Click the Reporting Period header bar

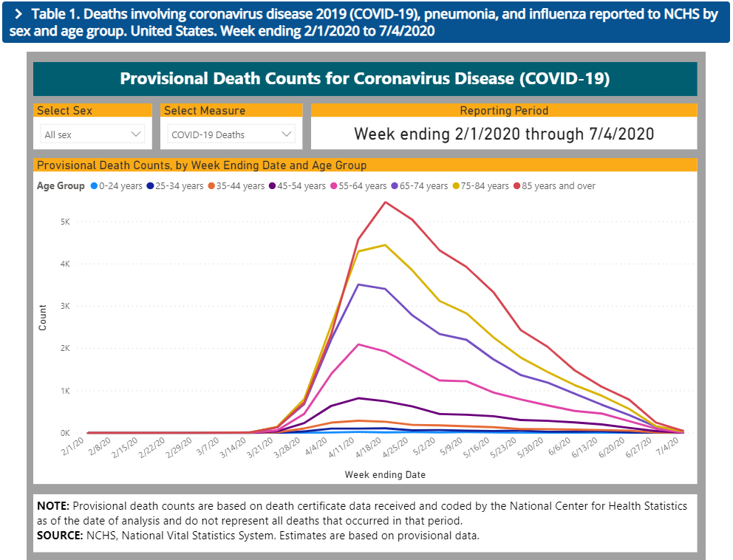click(x=504, y=110)
